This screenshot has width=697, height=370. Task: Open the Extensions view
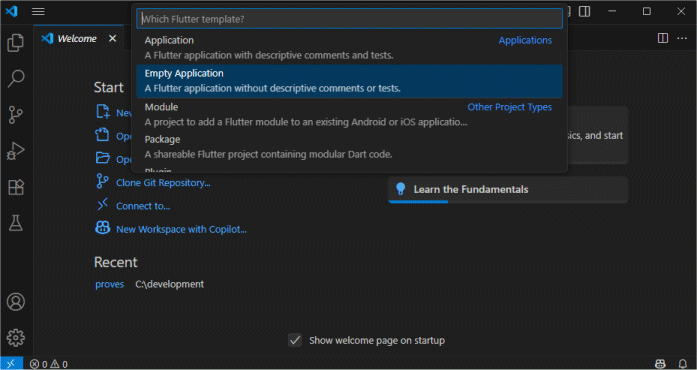pyautogui.click(x=16, y=187)
